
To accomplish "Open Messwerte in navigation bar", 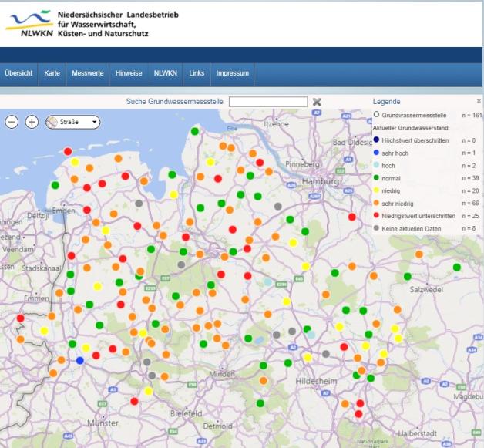I will coord(88,73).
